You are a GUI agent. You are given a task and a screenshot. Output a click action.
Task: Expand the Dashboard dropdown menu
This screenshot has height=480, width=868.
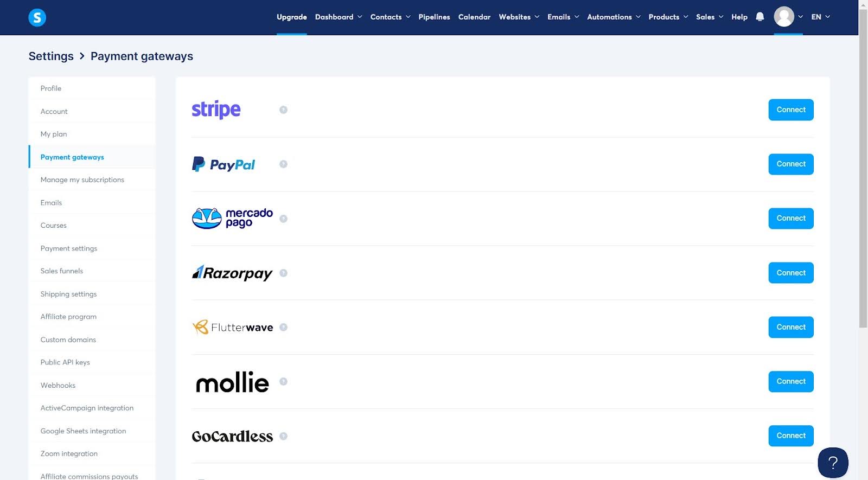pyautogui.click(x=339, y=17)
